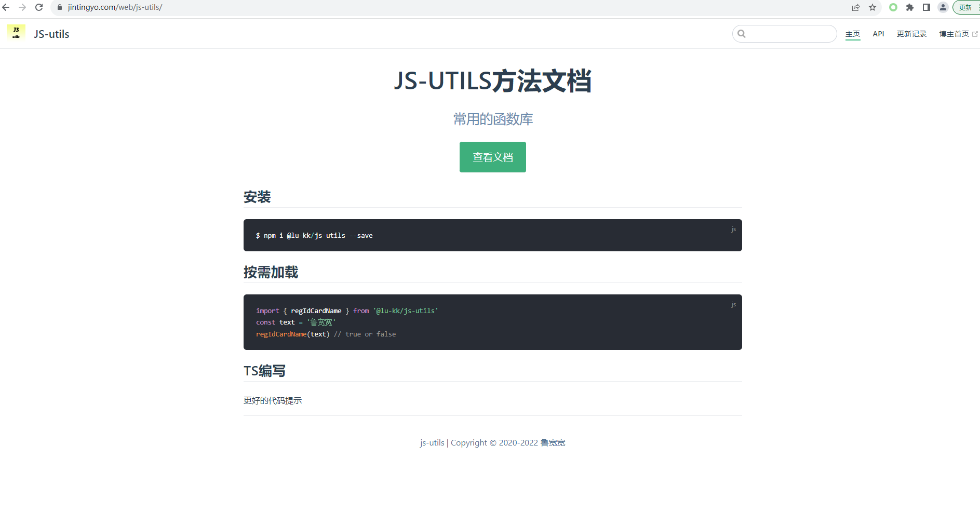Click the 查看文档 green button
Screen dimensions: 980x513
(x=493, y=157)
